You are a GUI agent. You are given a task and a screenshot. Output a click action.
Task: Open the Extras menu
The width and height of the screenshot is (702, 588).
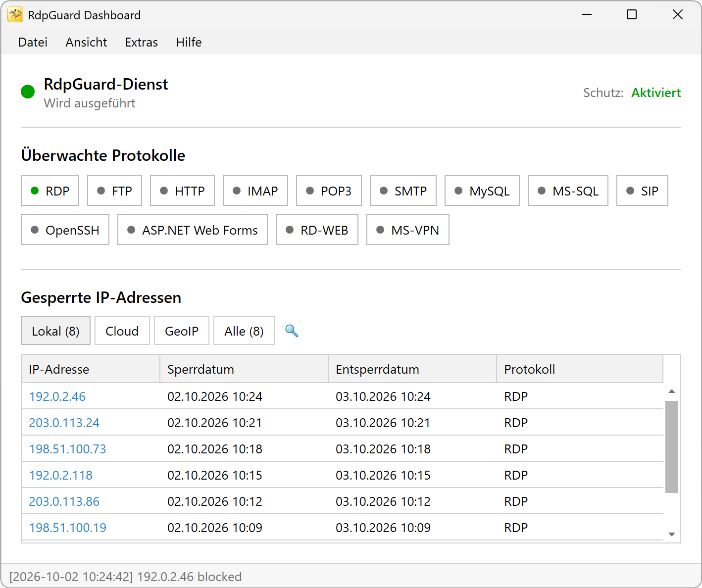coord(141,43)
